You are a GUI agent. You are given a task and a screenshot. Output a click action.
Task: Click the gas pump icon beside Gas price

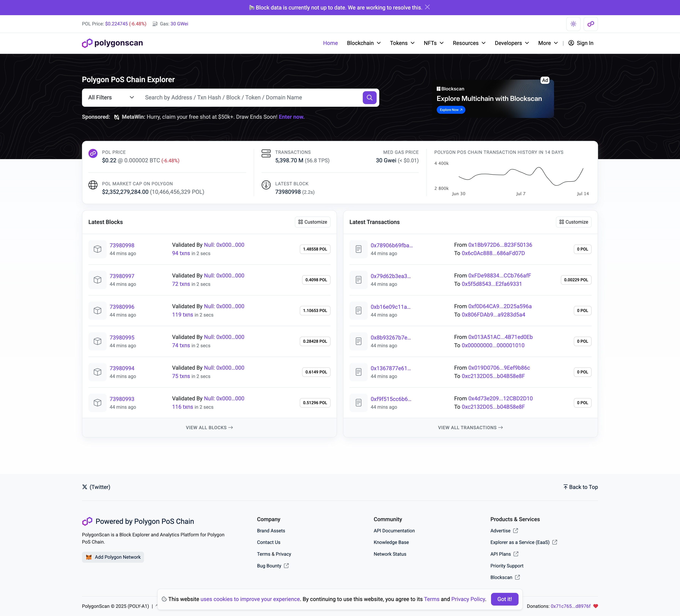(155, 24)
